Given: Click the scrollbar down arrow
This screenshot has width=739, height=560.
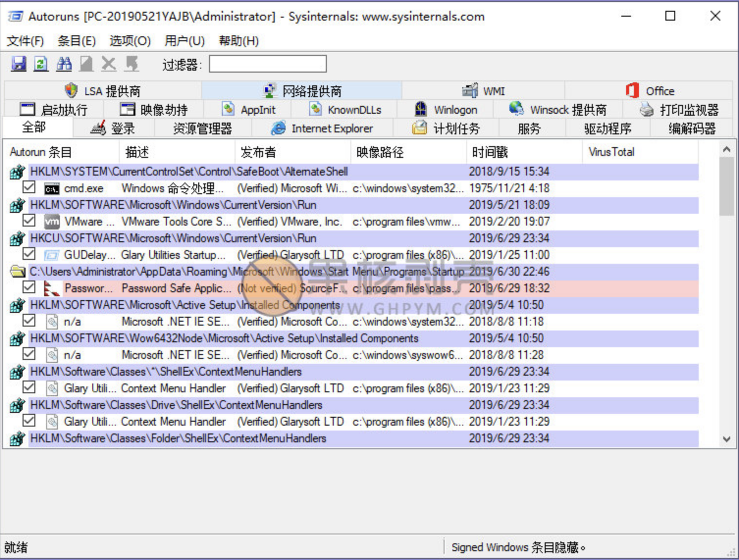Looking at the screenshot, I should tap(727, 439).
